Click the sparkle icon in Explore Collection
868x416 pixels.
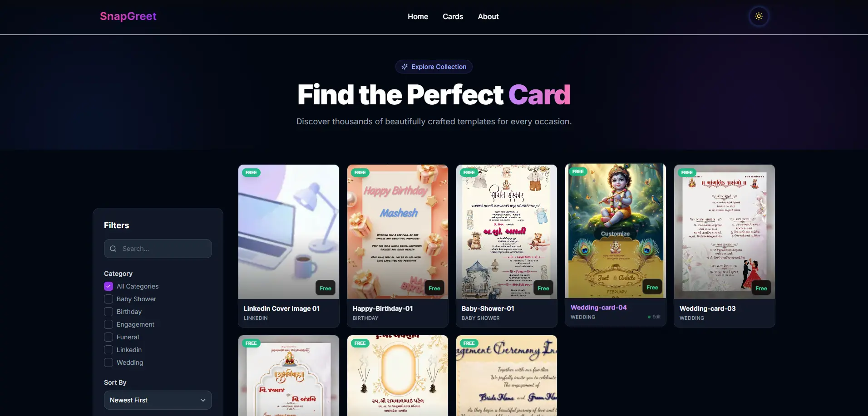pyautogui.click(x=404, y=67)
